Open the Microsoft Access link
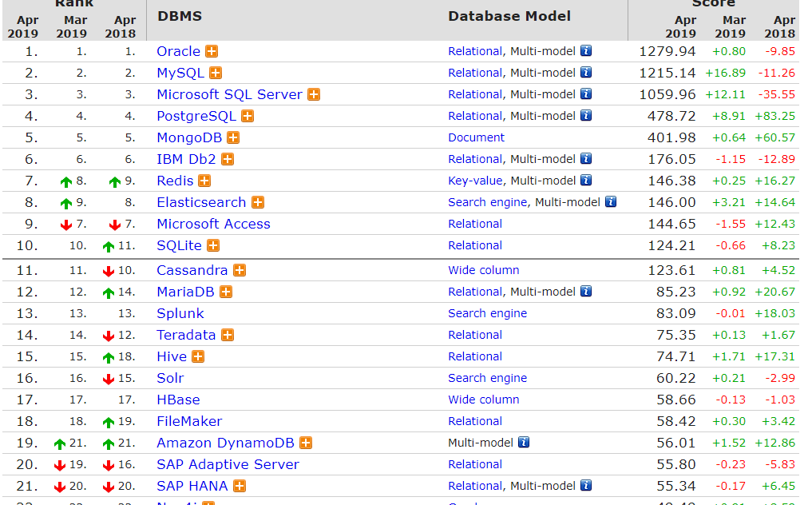The width and height of the screenshot is (812, 505). tap(213, 224)
